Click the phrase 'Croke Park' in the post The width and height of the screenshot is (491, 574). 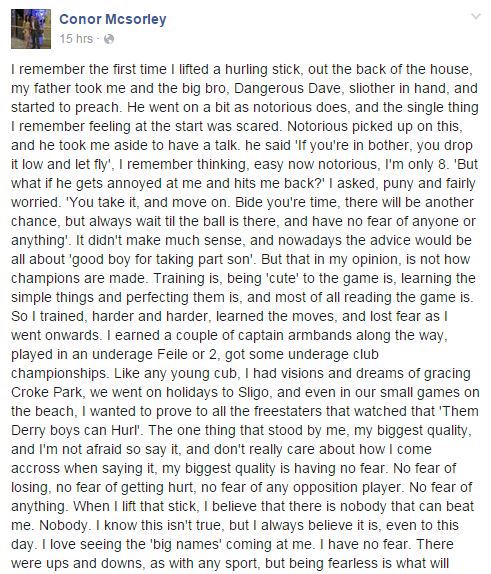[47, 392]
